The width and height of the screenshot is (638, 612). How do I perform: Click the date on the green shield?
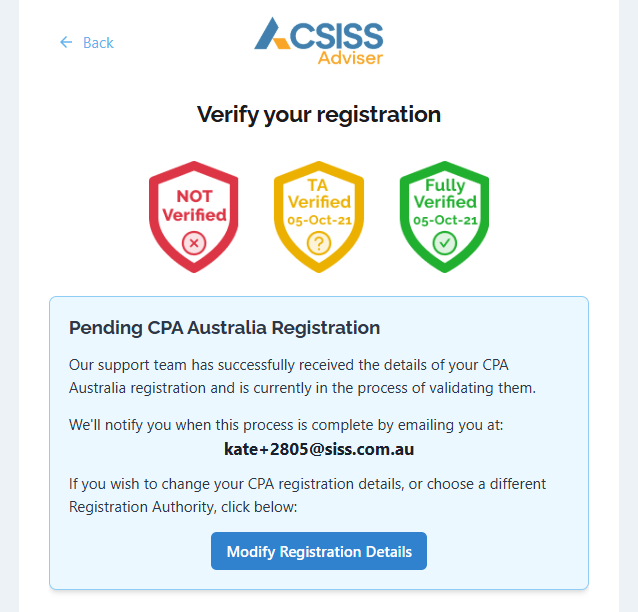pyautogui.click(x=445, y=220)
